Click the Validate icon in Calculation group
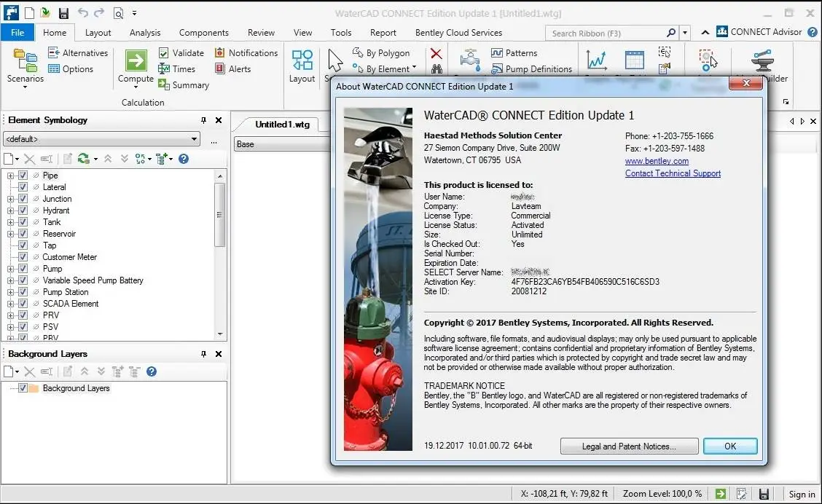The image size is (822, 504). [165, 53]
